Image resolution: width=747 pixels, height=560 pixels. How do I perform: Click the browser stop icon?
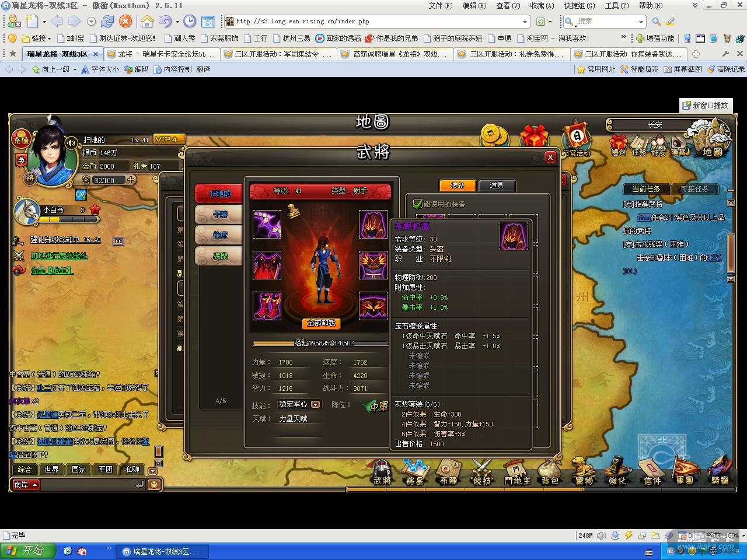click(125, 22)
